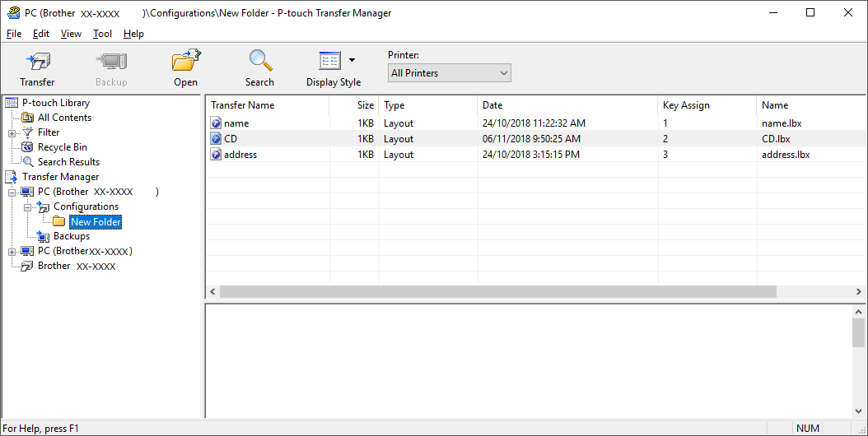Open the File menu
Image resolution: width=868 pixels, height=436 pixels.
pos(14,34)
